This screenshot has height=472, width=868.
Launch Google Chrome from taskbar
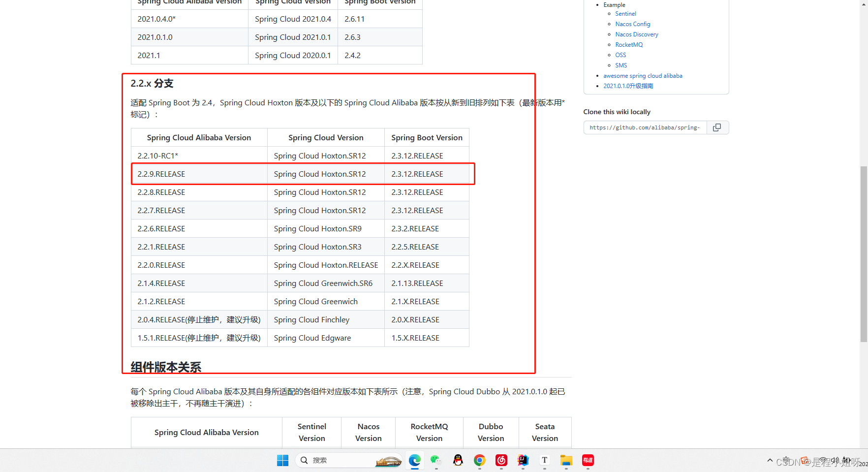coord(480,460)
